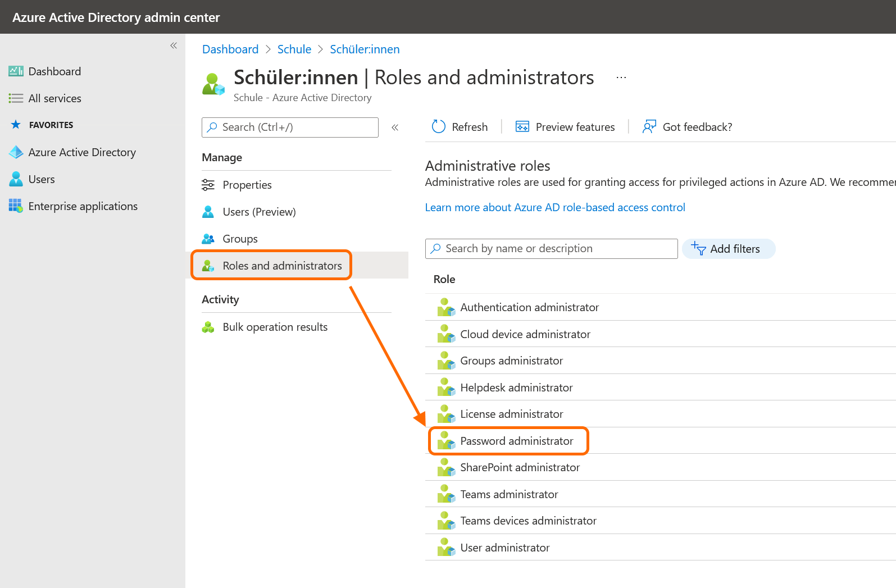This screenshot has width=896, height=588.
Task: Focus the Search by name or description field
Action: 551,249
